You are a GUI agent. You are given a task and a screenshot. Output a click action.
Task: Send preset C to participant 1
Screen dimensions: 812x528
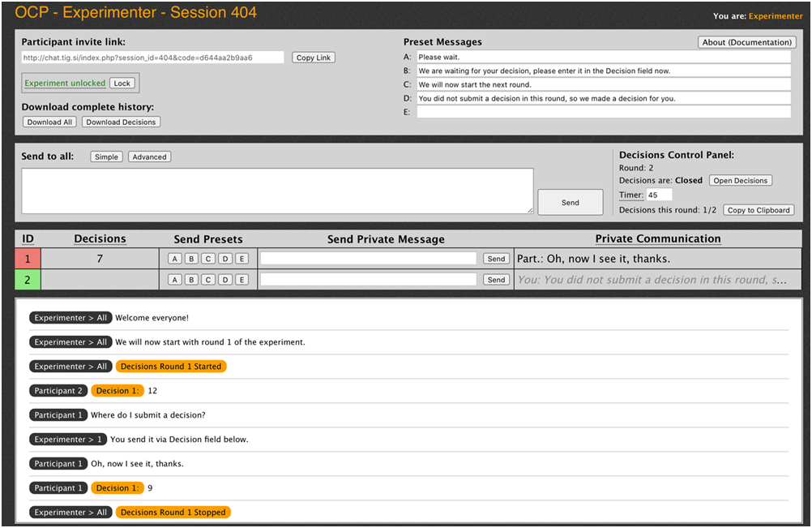pos(208,259)
